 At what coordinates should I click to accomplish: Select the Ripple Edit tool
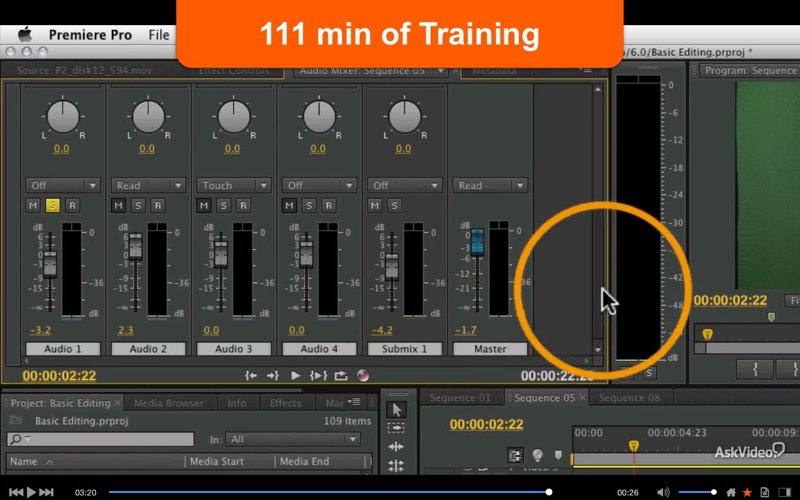coord(396,447)
